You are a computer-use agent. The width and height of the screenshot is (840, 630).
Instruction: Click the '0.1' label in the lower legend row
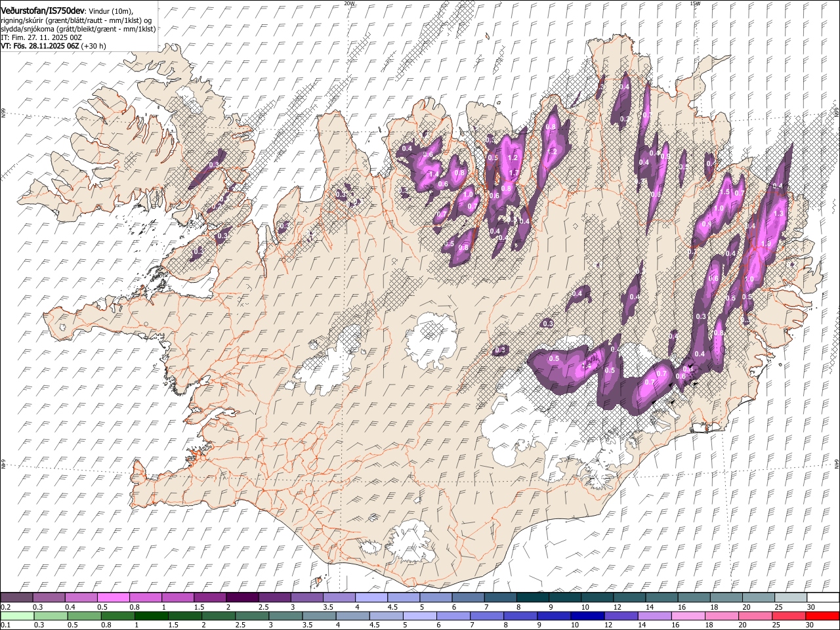tap(5, 625)
